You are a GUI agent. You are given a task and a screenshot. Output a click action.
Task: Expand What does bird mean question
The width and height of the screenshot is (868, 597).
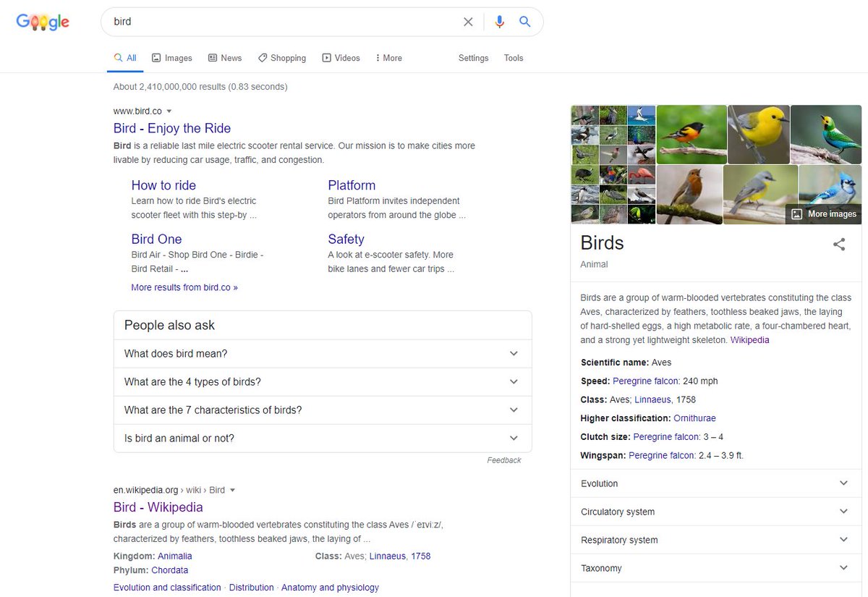tap(323, 354)
